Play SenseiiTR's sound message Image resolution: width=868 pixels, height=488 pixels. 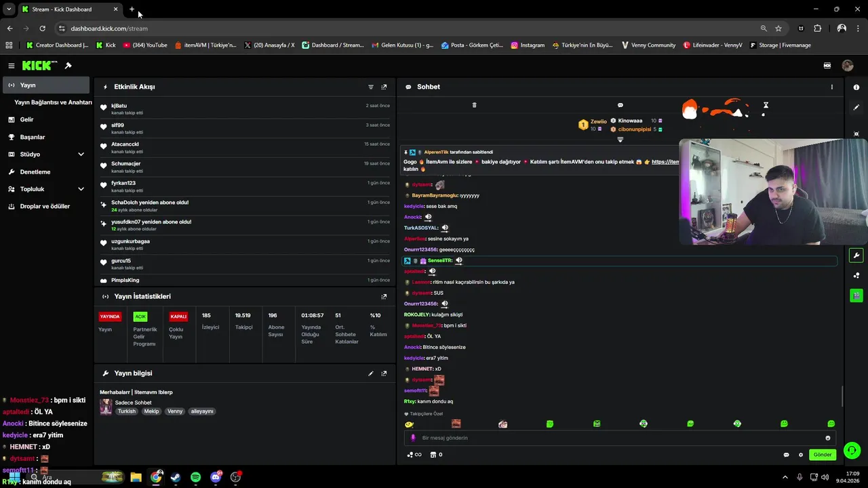(459, 260)
